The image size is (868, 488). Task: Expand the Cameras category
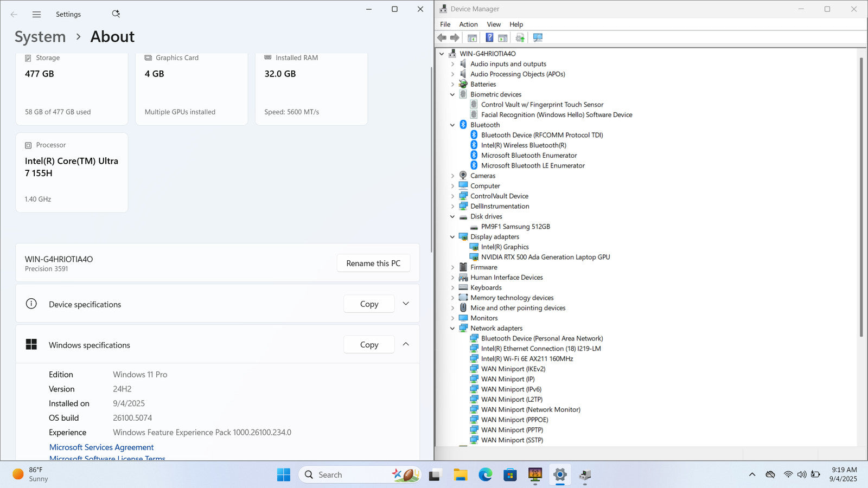point(452,176)
